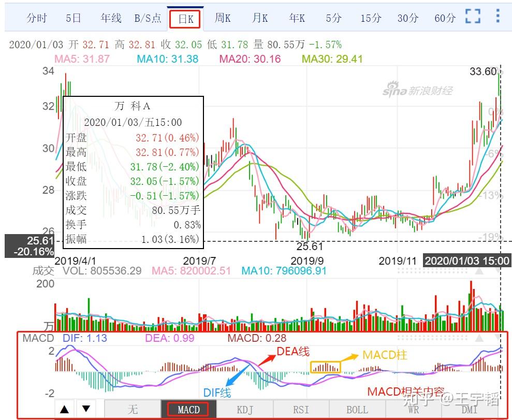Click the fullscreen expand icon
The width and height of the screenshot is (512, 420).
473,17
